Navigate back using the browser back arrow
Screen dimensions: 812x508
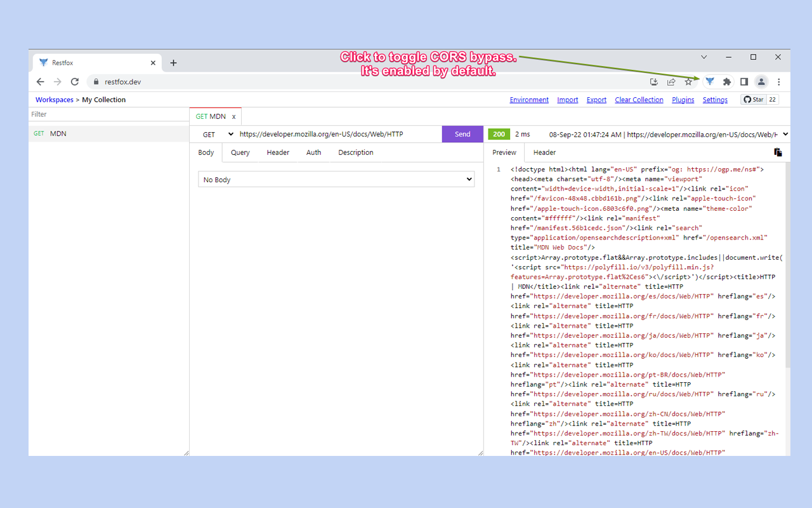coord(40,81)
